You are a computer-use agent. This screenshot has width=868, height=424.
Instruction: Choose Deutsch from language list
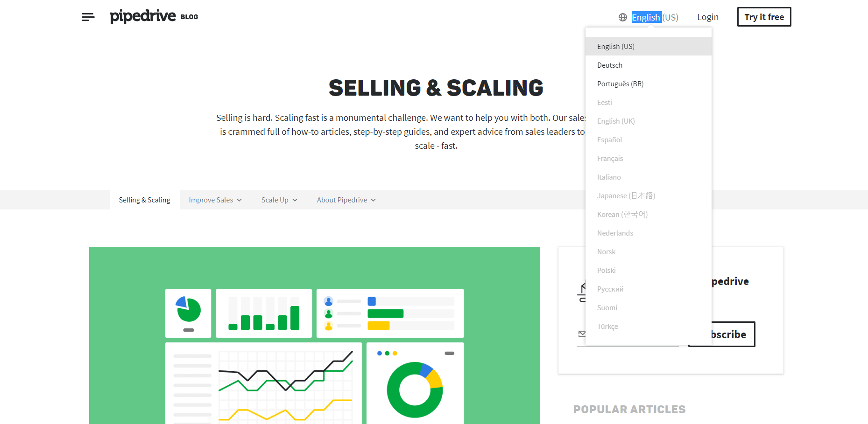[648, 65]
